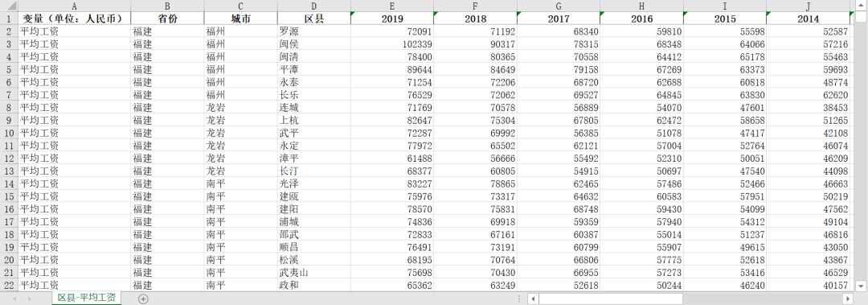
Task: Select the cell containing 闽侯
Action: click(314, 43)
